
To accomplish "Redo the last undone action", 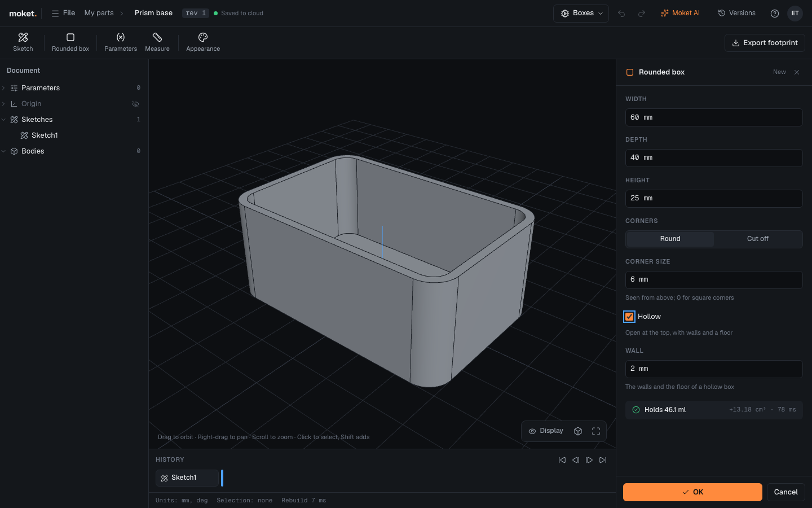I will click(x=642, y=14).
